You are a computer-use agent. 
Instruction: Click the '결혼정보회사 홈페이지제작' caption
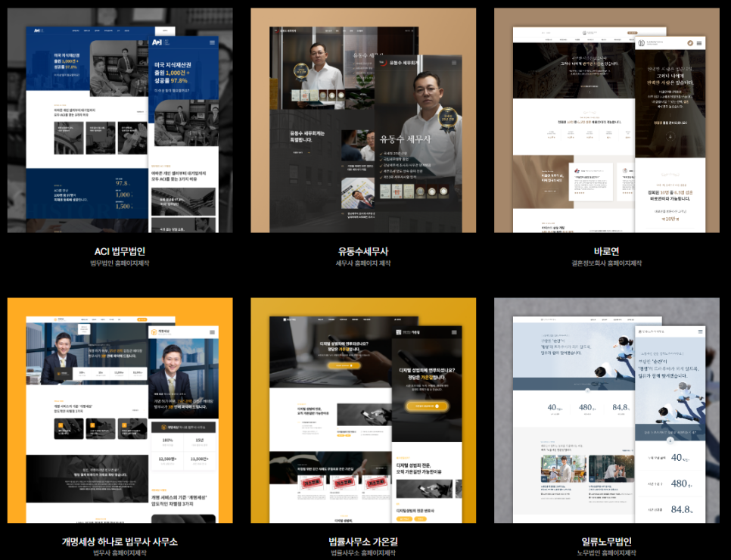[607, 263]
